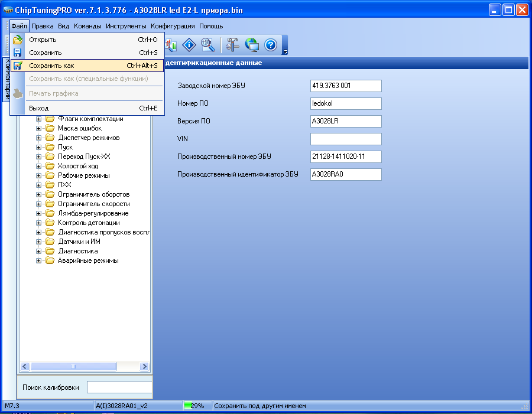Expand the Аварийные режимы folder
This screenshot has width=532, height=414.
(x=38, y=260)
